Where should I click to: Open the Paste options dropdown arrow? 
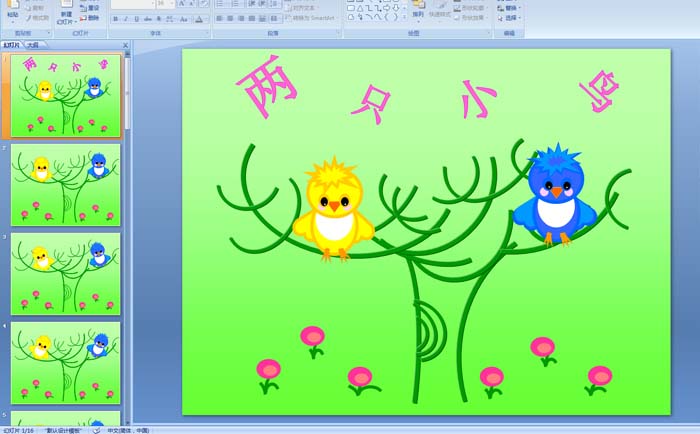[x=13, y=22]
